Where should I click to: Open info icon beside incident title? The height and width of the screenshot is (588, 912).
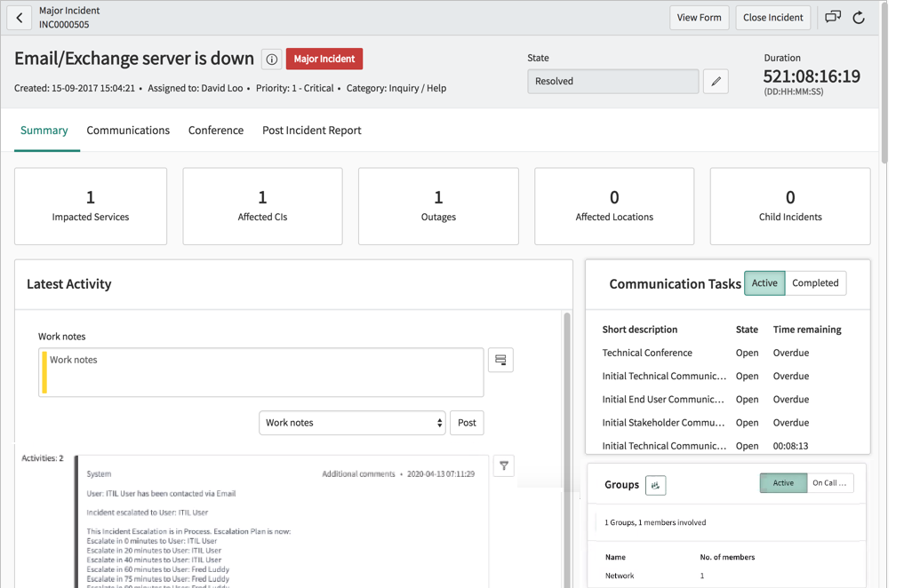click(272, 60)
